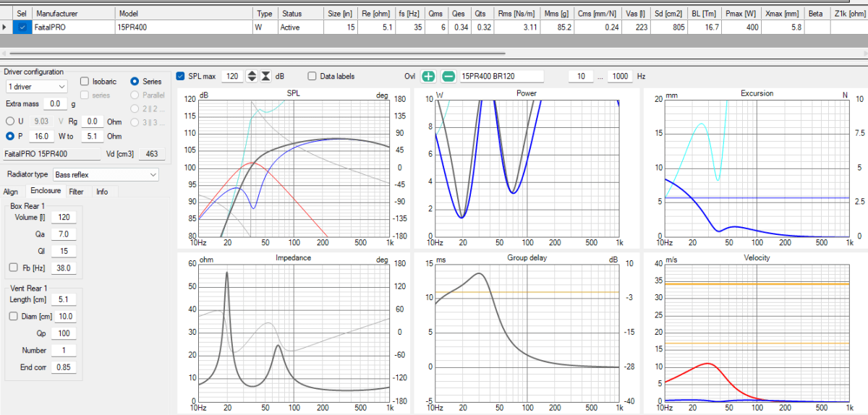Click the Active status cell
868x415 pixels.
(x=300, y=27)
